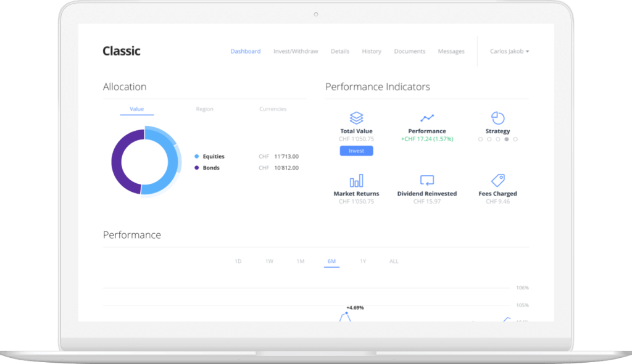
Task: Click the Total Value stacked layers icon
Action: click(356, 118)
